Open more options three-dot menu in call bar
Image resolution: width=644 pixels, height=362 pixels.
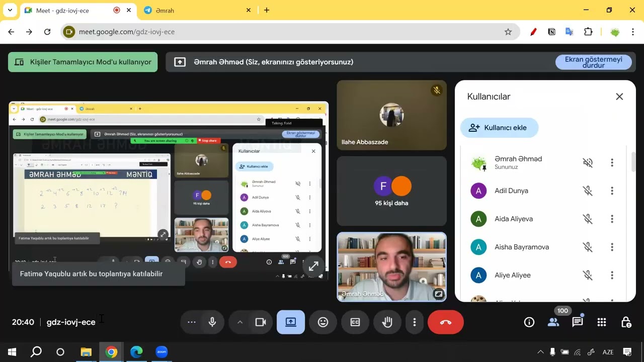(x=415, y=322)
